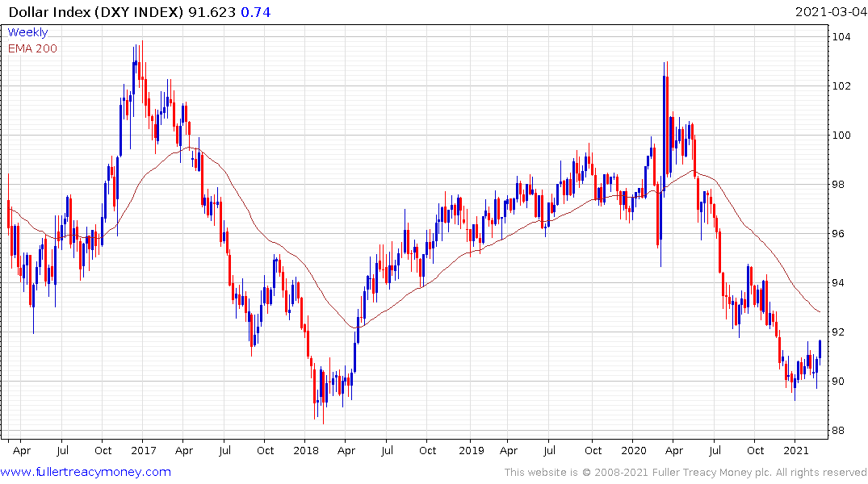Image resolution: width=868 pixels, height=484 pixels.
Task: Open the www.fullertreacymoney.com link
Action: coord(86,472)
